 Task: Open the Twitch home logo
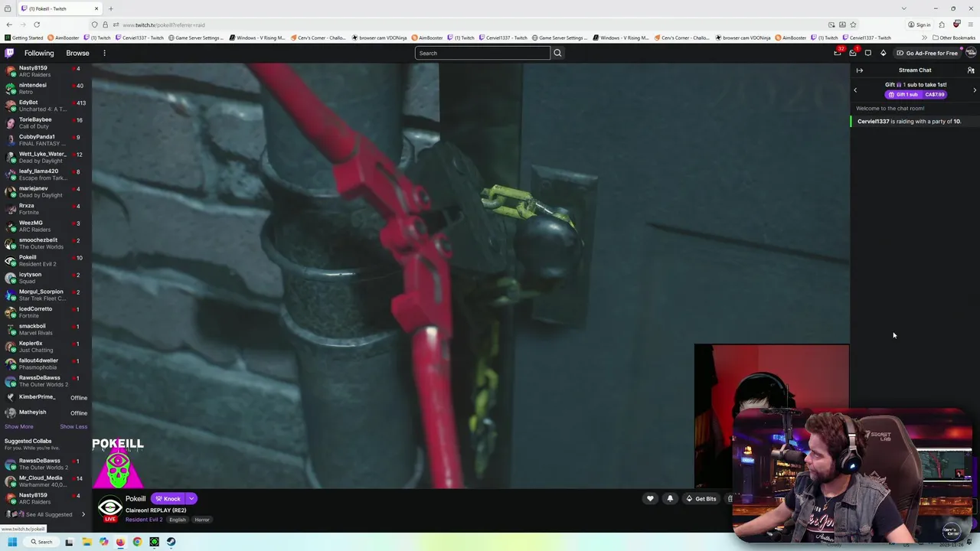(9, 53)
